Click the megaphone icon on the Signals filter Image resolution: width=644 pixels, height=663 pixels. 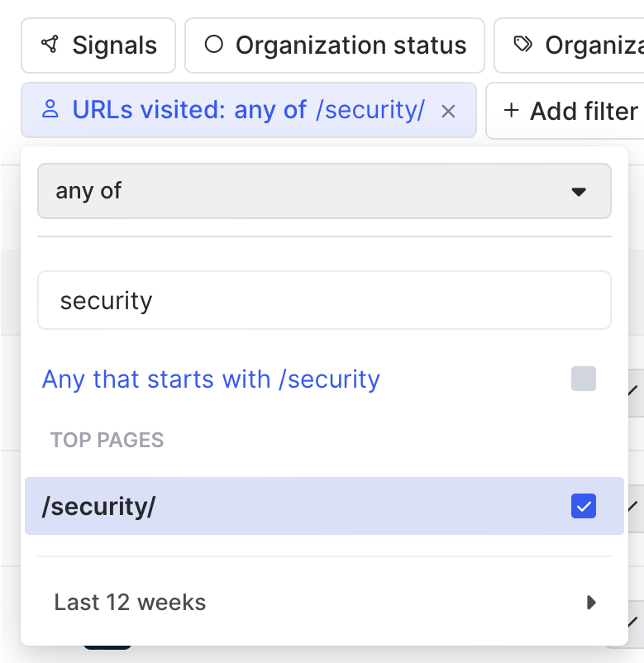point(50,45)
